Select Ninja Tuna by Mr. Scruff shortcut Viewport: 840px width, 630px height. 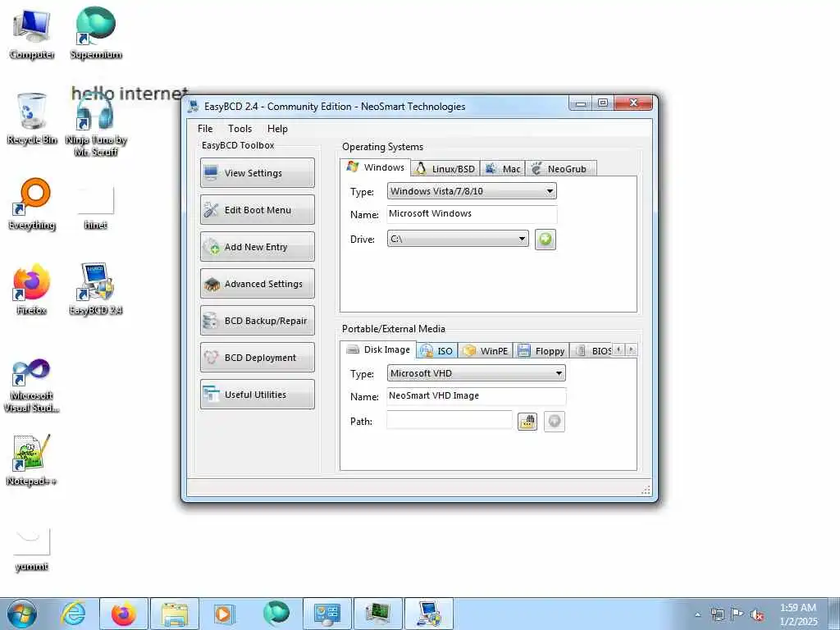tap(96, 126)
